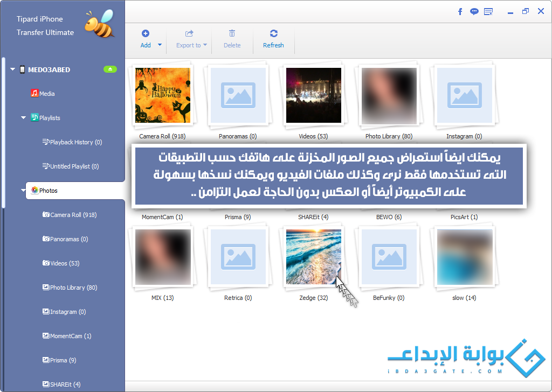Open the Camera Roll Halloween album thumbnail
The width and height of the screenshot is (552, 392).
163,95
